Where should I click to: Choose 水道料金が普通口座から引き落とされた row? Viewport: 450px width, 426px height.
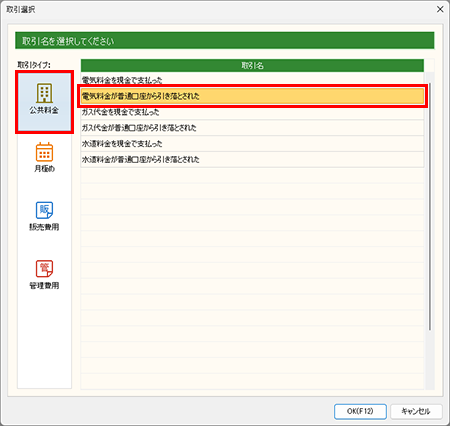tap(252, 159)
